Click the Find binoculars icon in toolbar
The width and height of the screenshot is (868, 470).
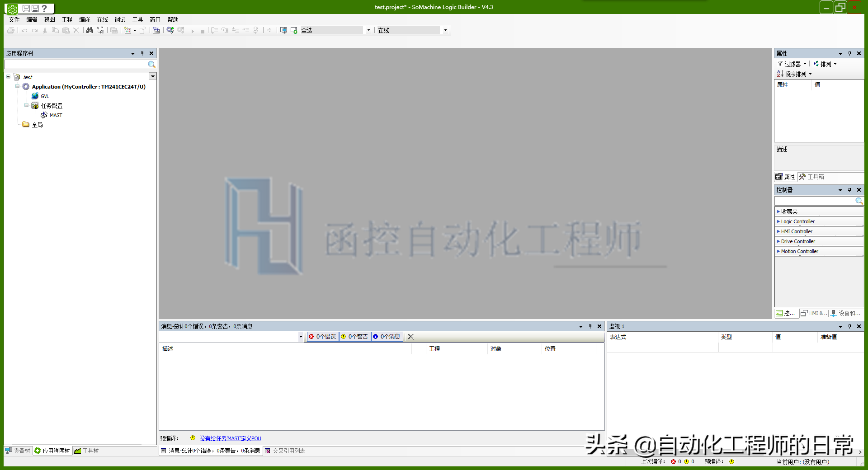tap(90, 30)
